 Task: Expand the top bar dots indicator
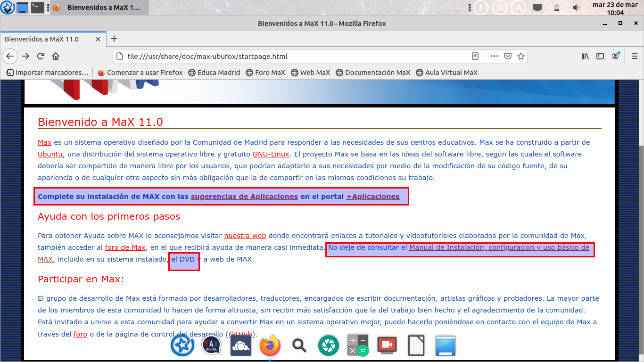470,8
